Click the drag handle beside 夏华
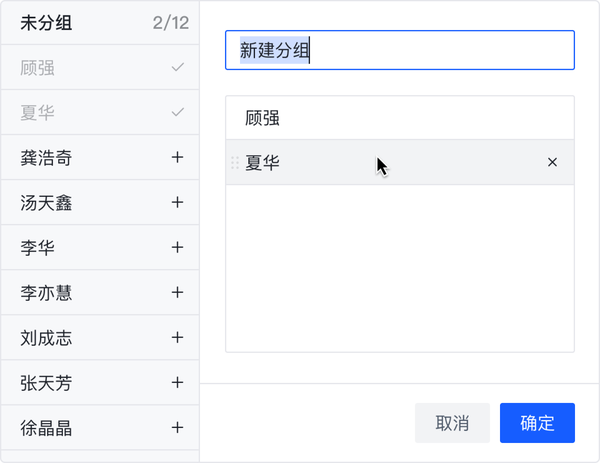Image resolution: width=600 pixels, height=463 pixels. (x=235, y=163)
